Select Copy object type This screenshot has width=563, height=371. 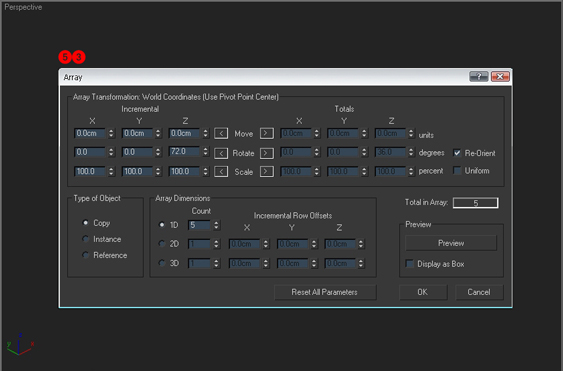pos(85,223)
